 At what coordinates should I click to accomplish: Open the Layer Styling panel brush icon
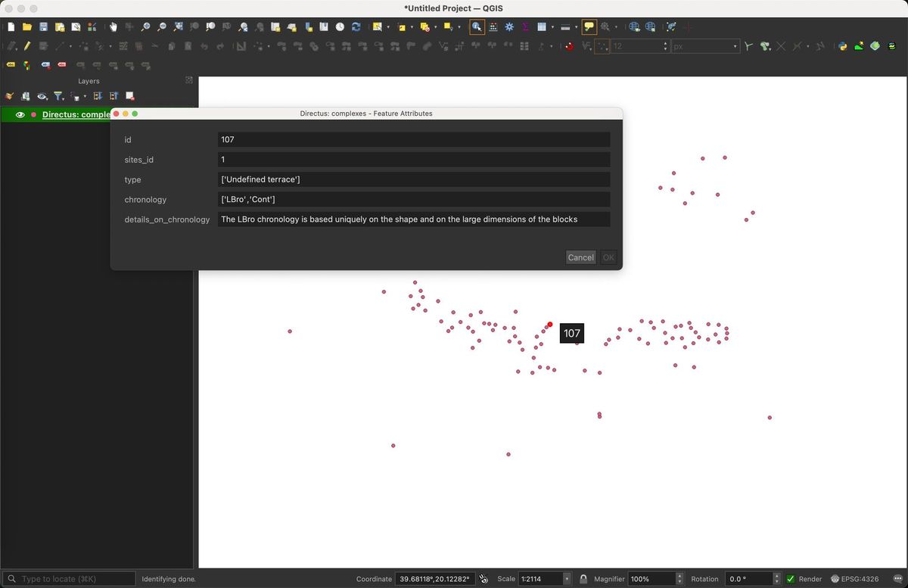[10, 96]
